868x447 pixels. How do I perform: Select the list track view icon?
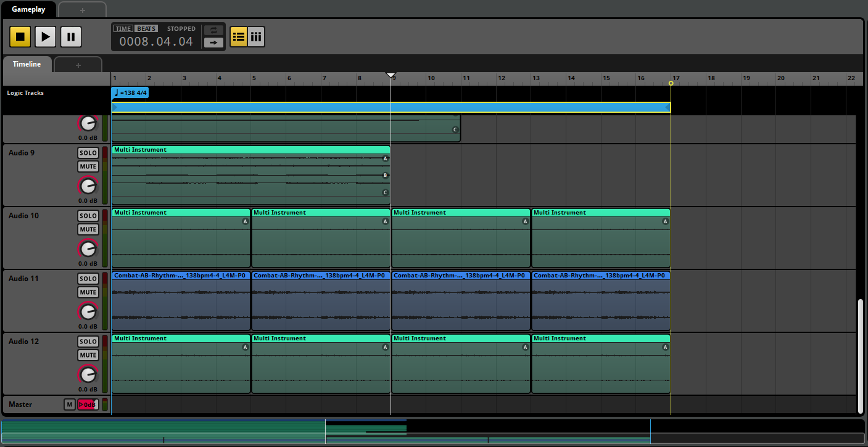pos(239,37)
